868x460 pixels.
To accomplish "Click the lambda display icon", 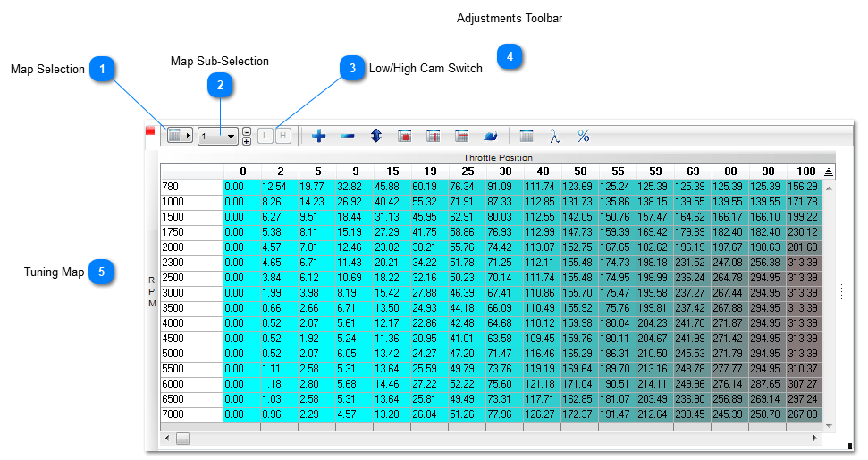I will 554,136.
